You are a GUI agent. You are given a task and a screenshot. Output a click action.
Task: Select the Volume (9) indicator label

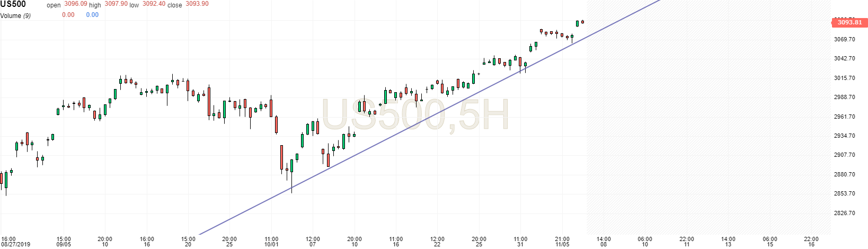pos(15,16)
